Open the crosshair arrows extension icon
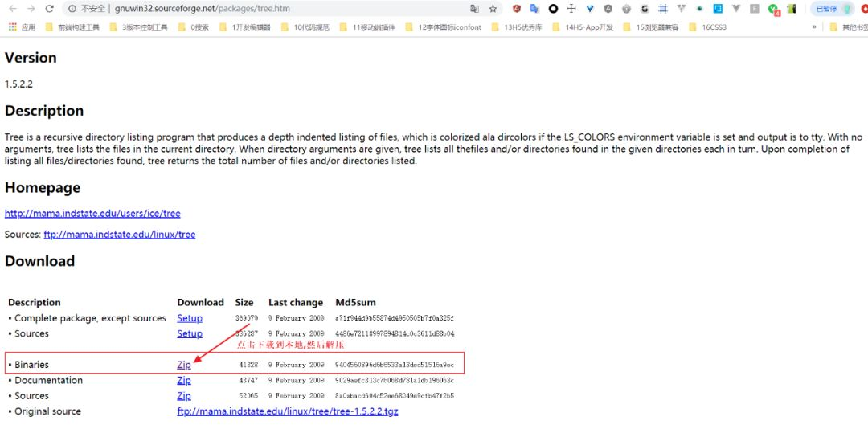 571,9
